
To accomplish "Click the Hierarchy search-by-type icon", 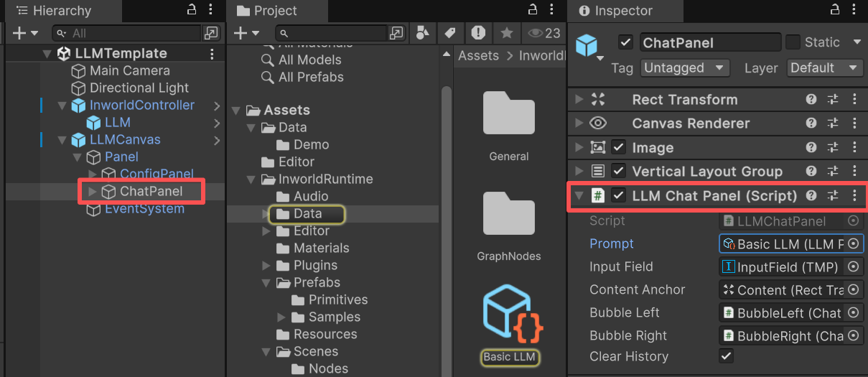I will [211, 33].
